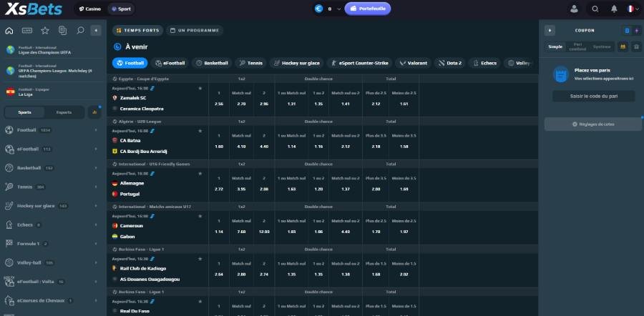The image size is (644, 316).
Task: Click the lightning quick-bet icon in the coupon header
Action: point(637,31)
